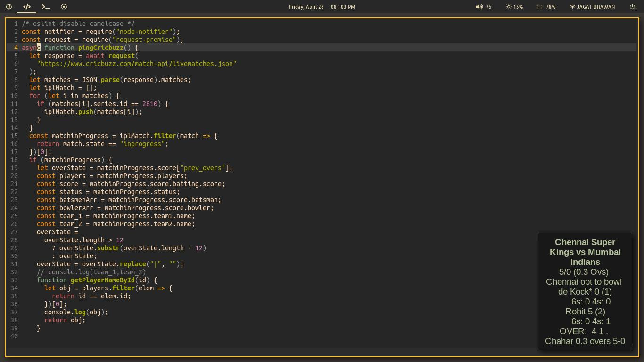Click the clock showing 08 : 03 PM
Screen dimensions: 644x362
click(343, 7)
